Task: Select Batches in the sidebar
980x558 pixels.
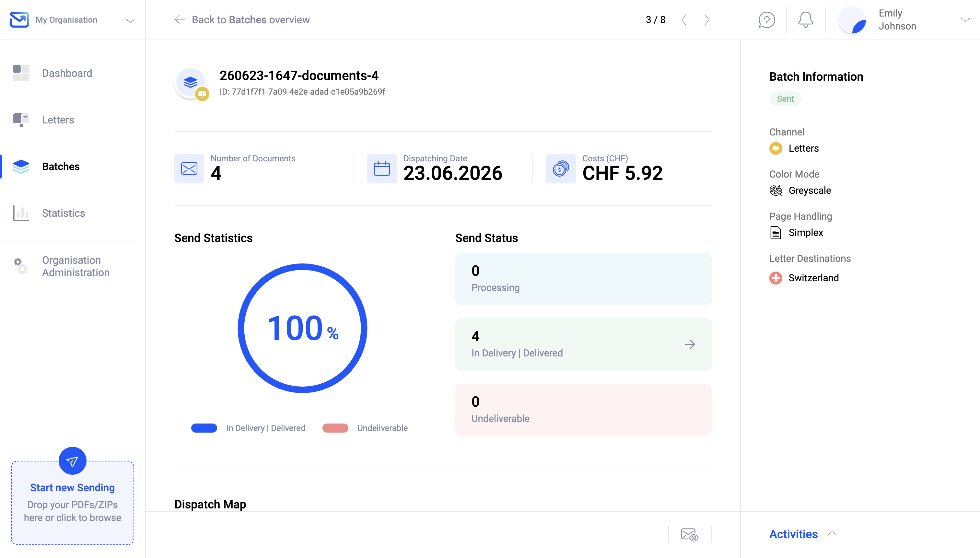Action: tap(61, 167)
